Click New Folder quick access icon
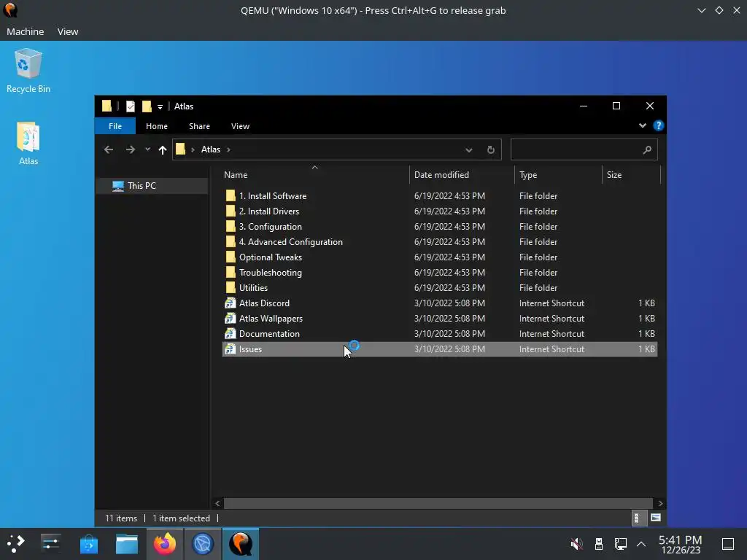This screenshot has width=747, height=560. pyautogui.click(x=147, y=106)
